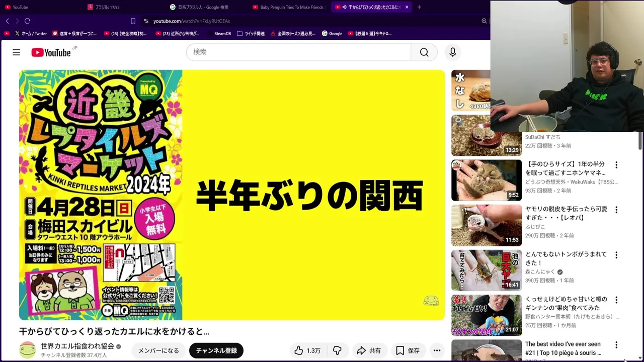Click チャンネル登録 subscribe button
Image resolution: width=644 pixels, height=362 pixels.
[216, 350]
